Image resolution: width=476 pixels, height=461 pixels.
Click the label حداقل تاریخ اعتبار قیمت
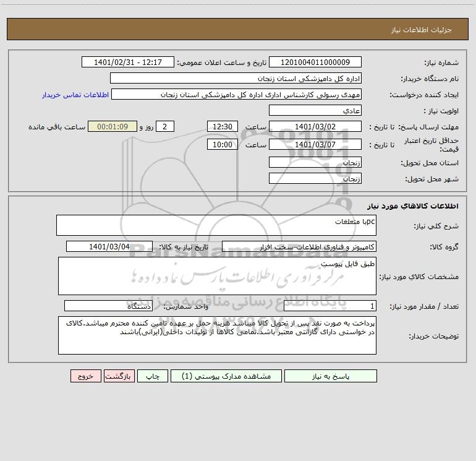click(431, 145)
